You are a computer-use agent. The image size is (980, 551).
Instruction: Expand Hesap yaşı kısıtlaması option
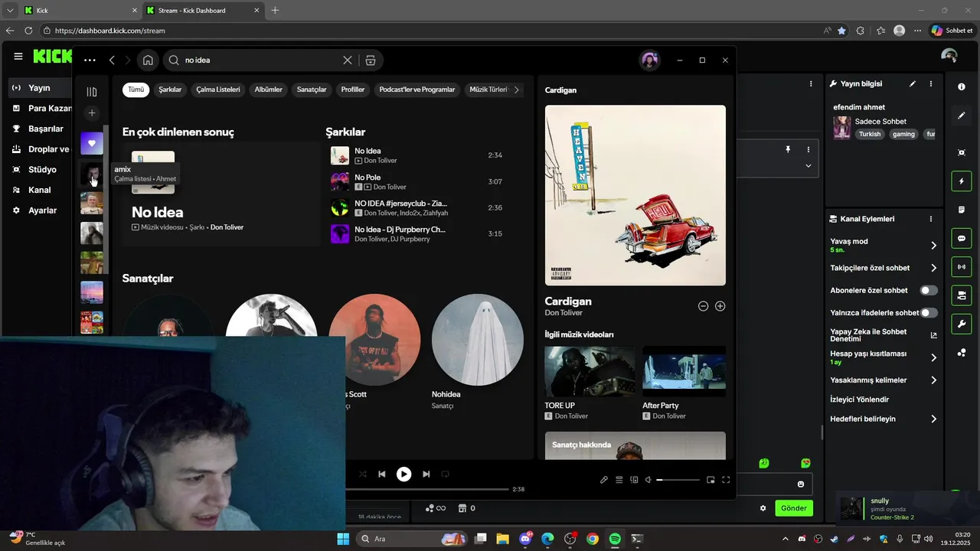tap(933, 357)
